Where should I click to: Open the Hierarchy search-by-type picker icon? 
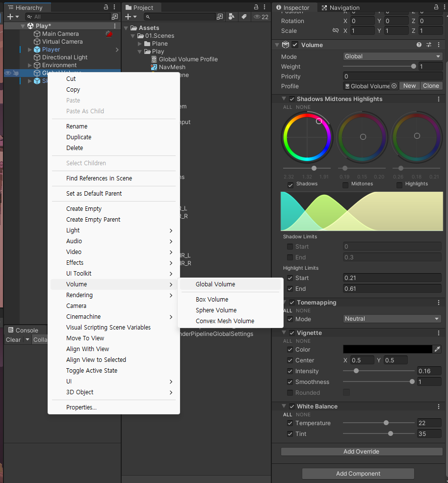pyautogui.click(x=115, y=17)
